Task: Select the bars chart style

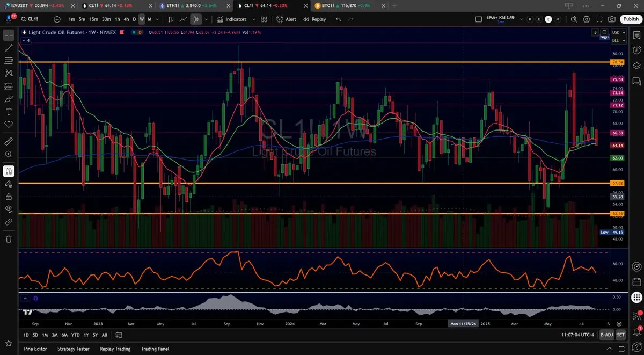Action: point(171,19)
